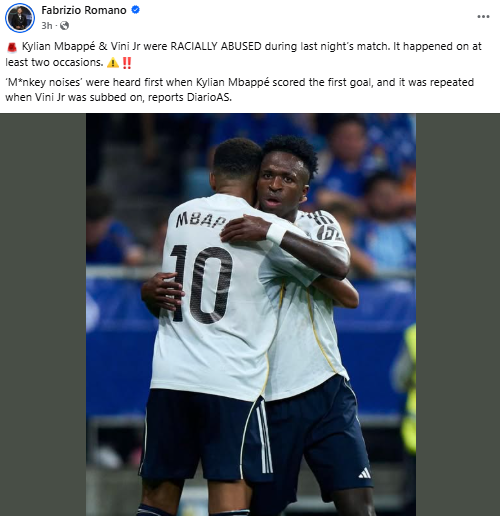
Task: Click the gray area left of photo
Action: coord(43,314)
